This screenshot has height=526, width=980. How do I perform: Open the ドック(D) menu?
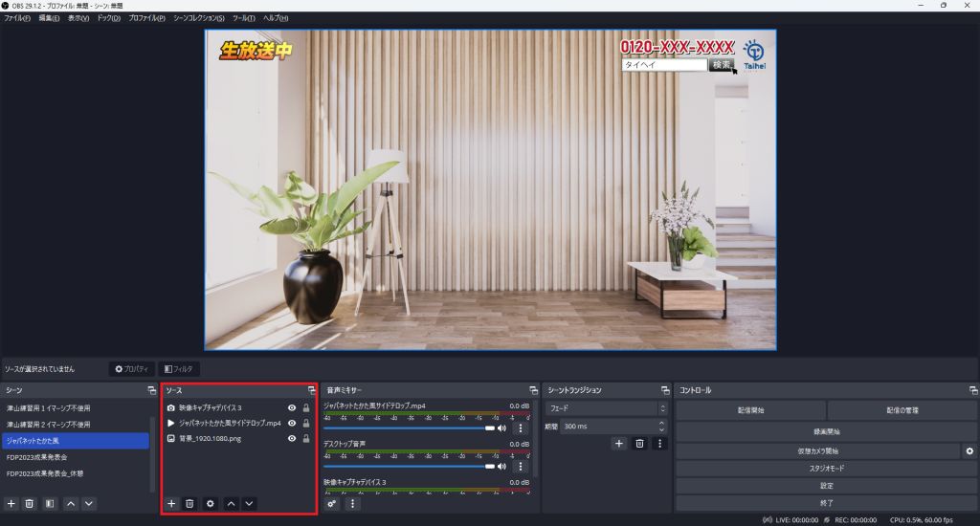point(109,18)
